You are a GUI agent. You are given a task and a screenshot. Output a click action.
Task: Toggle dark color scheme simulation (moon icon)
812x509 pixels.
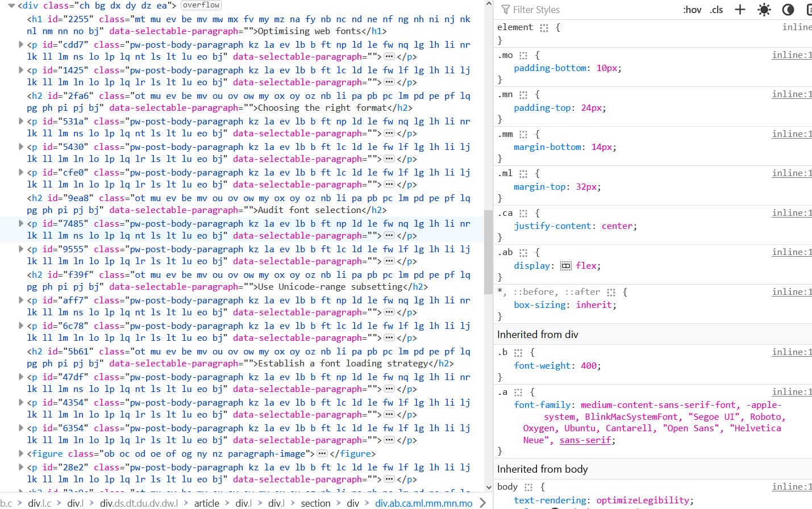click(x=787, y=10)
